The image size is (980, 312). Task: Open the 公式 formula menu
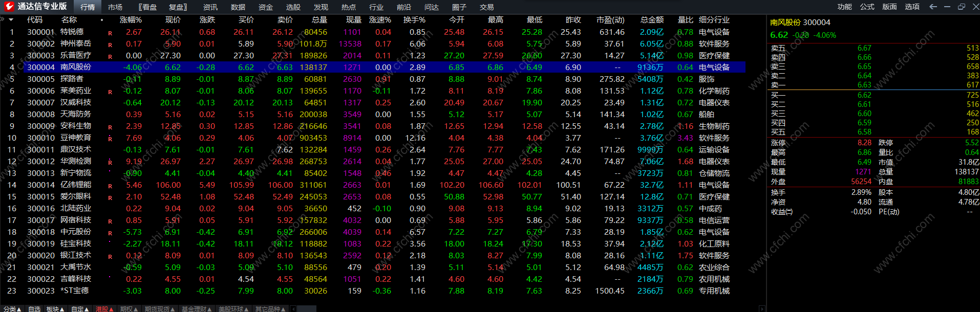867,7
